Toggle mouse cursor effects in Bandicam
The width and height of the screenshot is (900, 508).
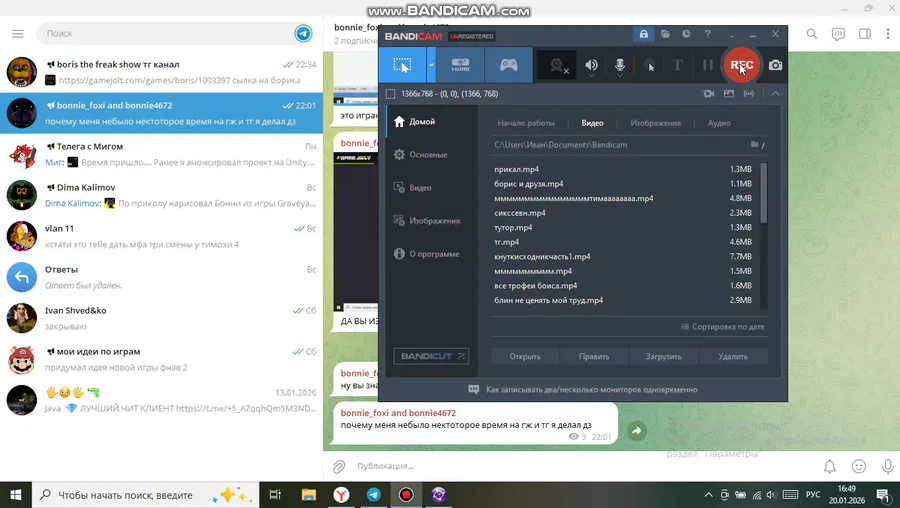pos(650,65)
